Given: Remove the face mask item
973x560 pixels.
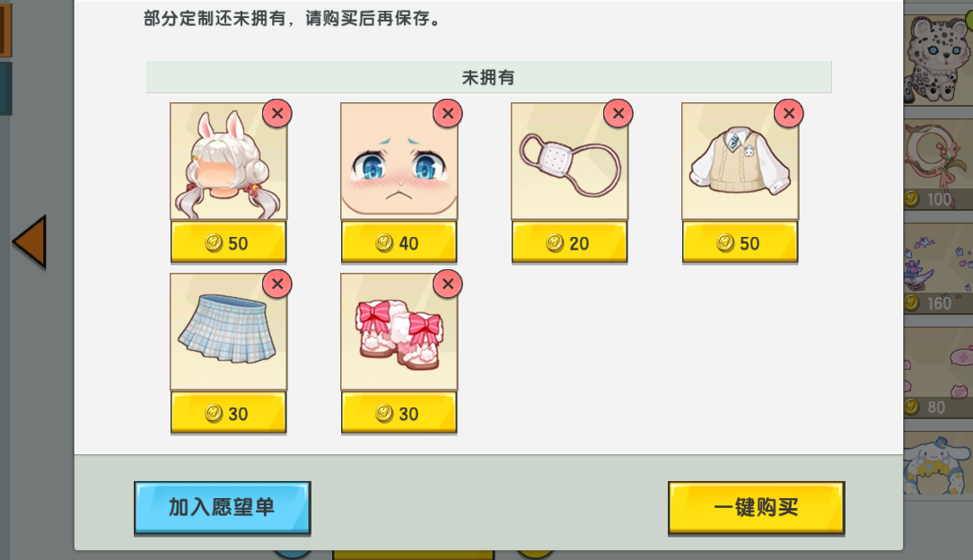Looking at the screenshot, I should 618,113.
